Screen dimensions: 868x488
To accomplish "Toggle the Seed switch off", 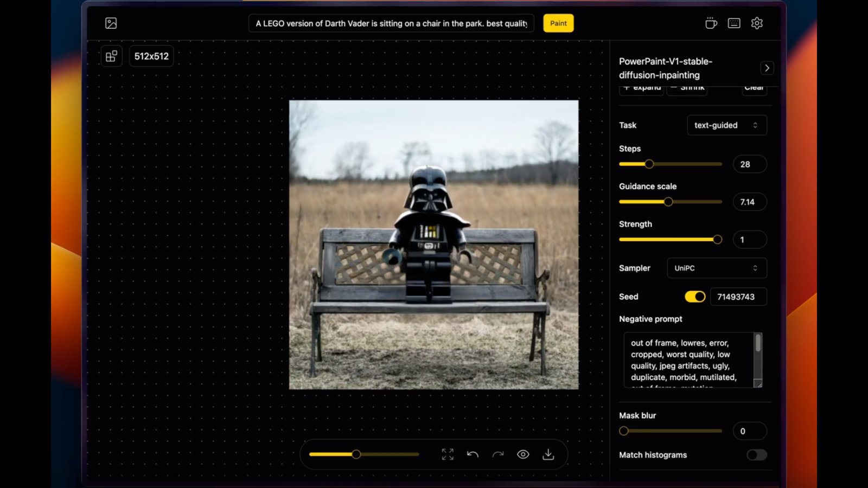I will 695,297.
